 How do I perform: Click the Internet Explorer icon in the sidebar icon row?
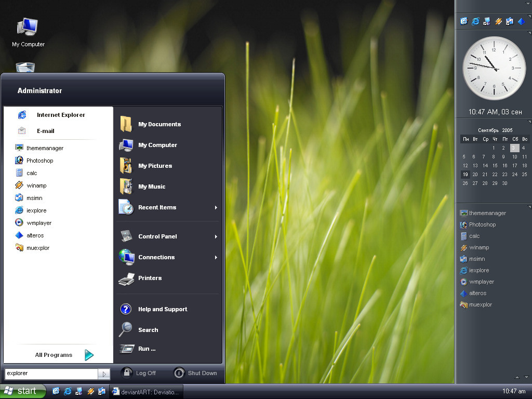pyautogui.click(x=475, y=21)
